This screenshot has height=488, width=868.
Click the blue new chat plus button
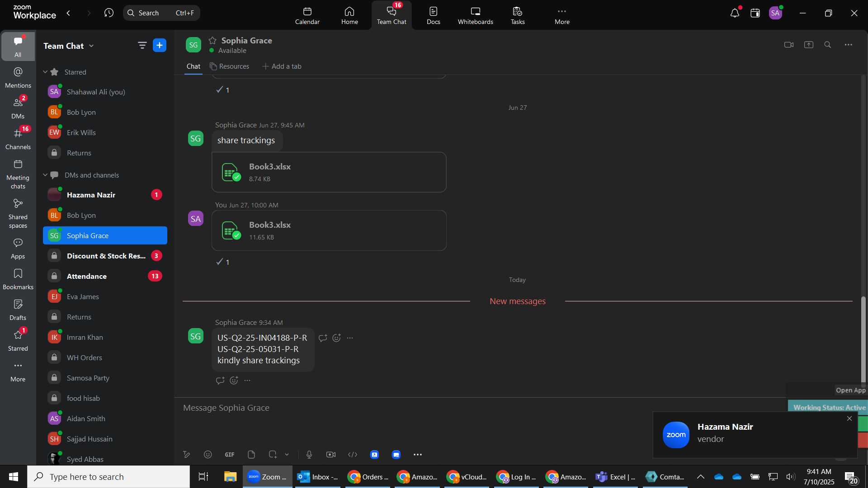(160, 45)
